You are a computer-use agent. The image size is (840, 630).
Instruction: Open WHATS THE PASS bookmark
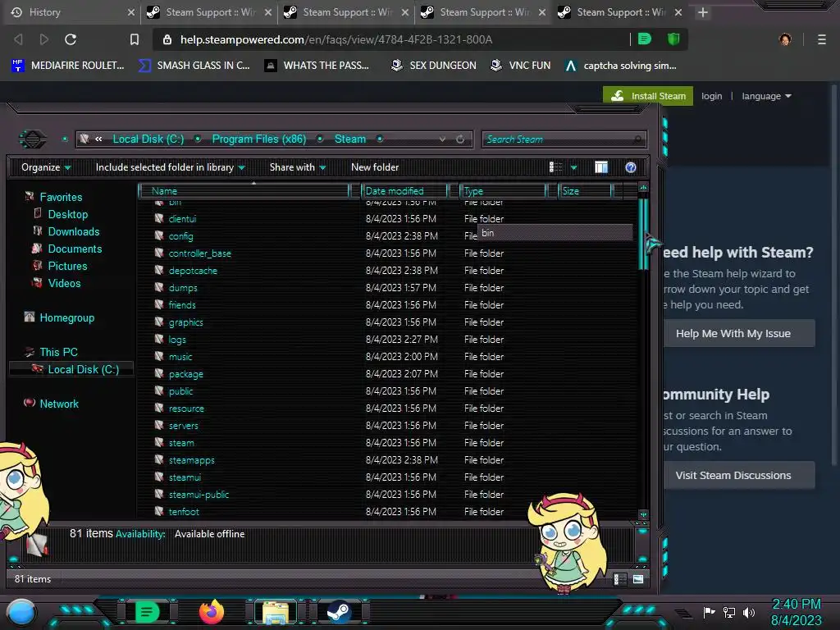tap(317, 66)
